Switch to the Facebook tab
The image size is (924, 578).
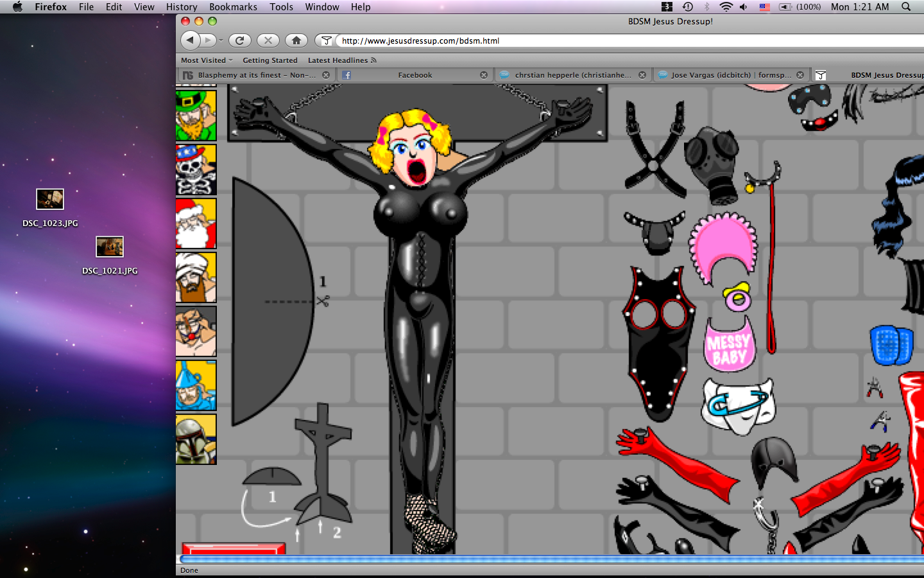pyautogui.click(x=415, y=75)
